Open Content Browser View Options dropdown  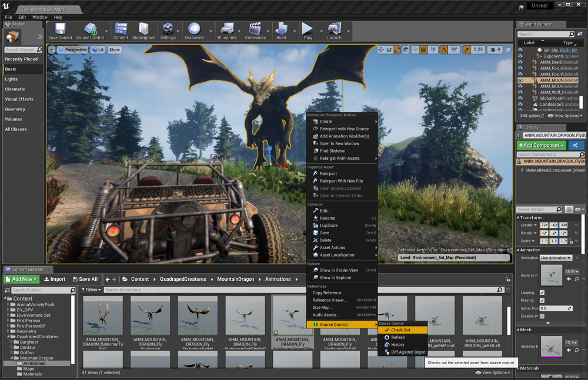493,372
